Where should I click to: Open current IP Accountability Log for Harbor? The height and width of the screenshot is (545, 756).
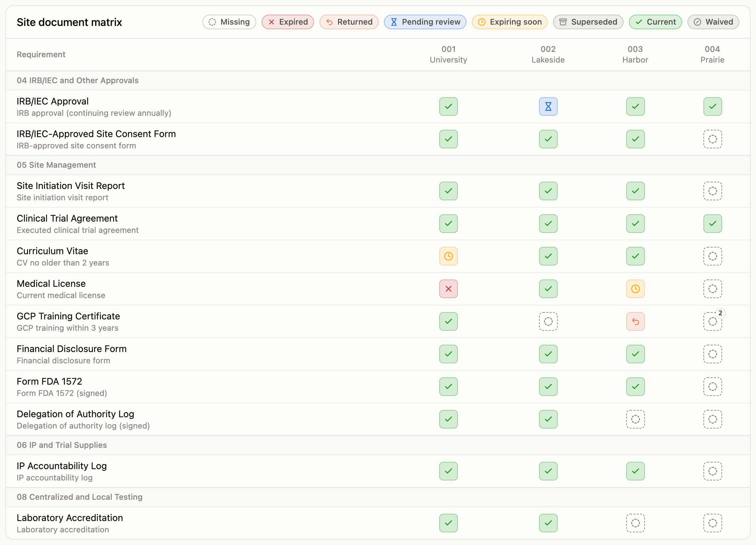(635, 472)
